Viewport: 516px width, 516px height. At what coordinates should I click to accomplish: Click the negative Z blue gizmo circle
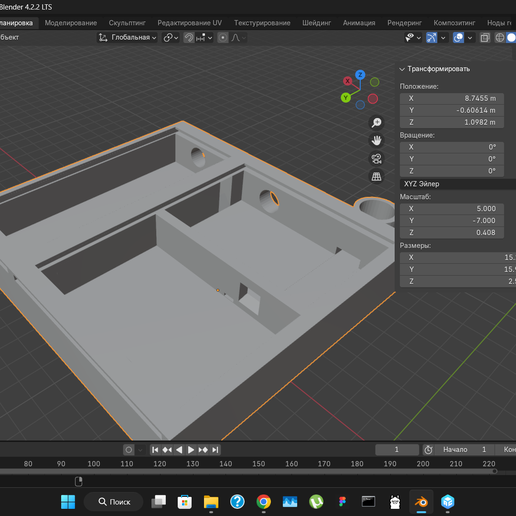(360, 105)
